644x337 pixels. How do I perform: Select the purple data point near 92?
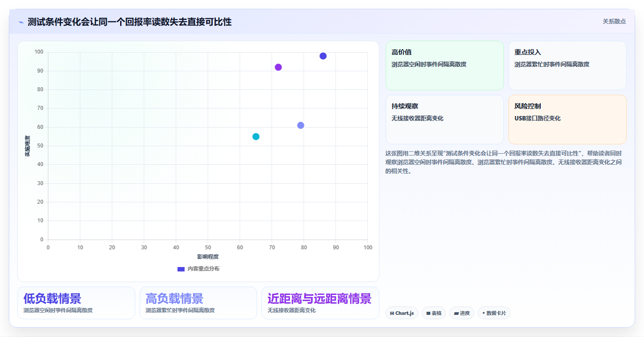(x=278, y=67)
